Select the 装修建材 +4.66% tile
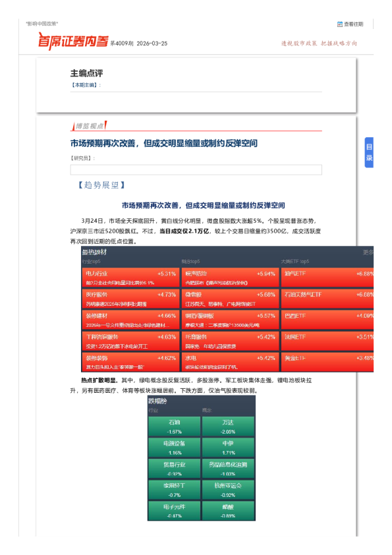Screen dimensions: 392x555 point(130,320)
